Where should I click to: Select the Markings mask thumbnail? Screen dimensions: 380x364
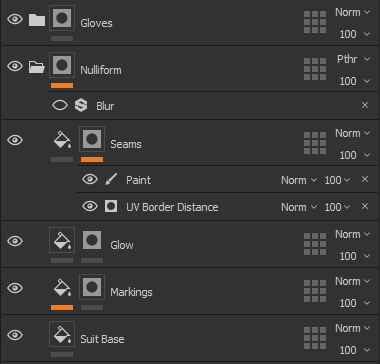click(92, 287)
